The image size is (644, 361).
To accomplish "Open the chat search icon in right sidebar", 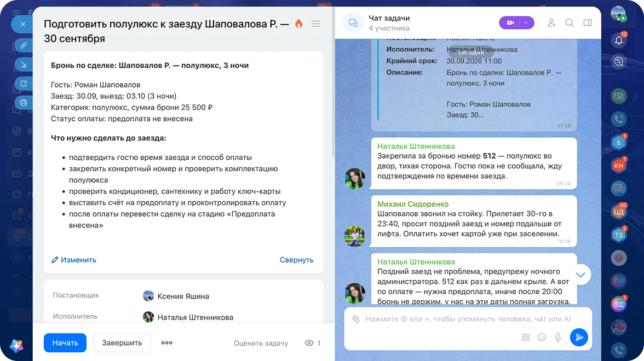I will pyautogui.click(x=619, y=61).
